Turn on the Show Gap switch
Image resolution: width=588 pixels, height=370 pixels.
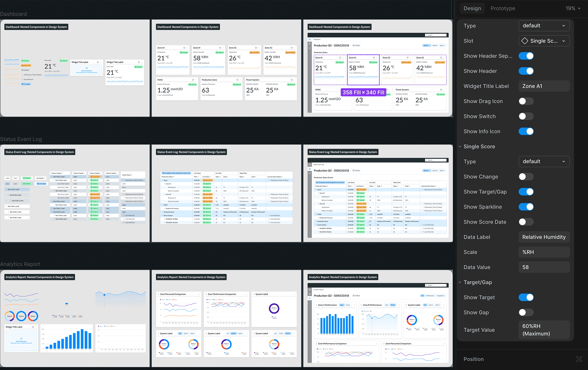pos(526,312)
